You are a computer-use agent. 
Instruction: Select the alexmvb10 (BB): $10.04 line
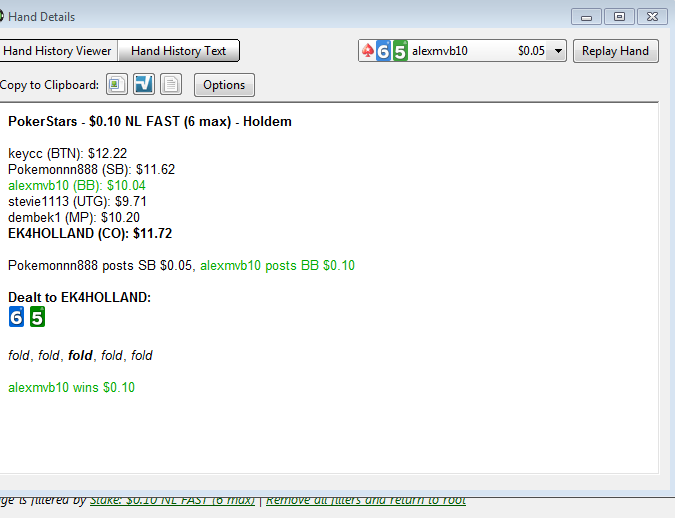point(77,185)
